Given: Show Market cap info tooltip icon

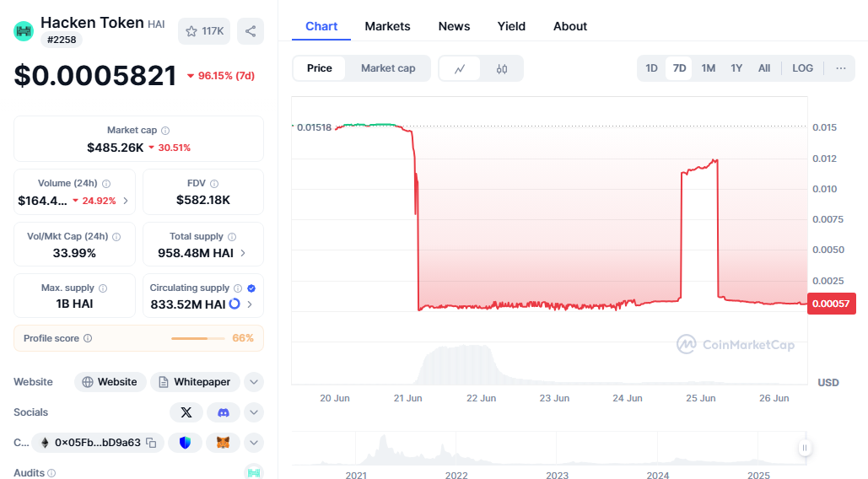Looking at the screenshot, I should (165, 131).
